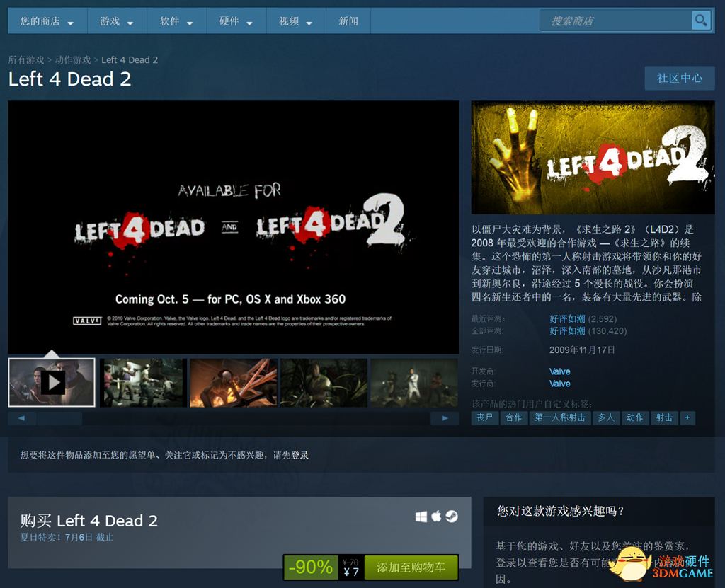Open the publisher Valve link
The width and height of the screenshot is (725, 588).
559,384
